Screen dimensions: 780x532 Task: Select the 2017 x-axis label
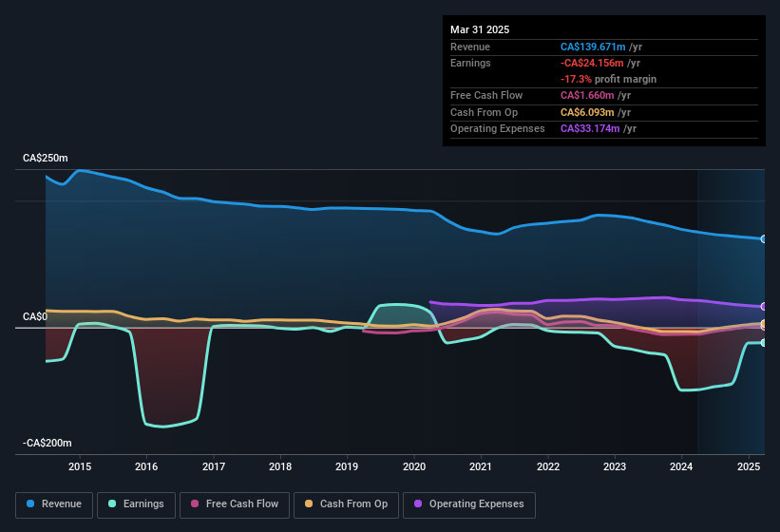214,466
